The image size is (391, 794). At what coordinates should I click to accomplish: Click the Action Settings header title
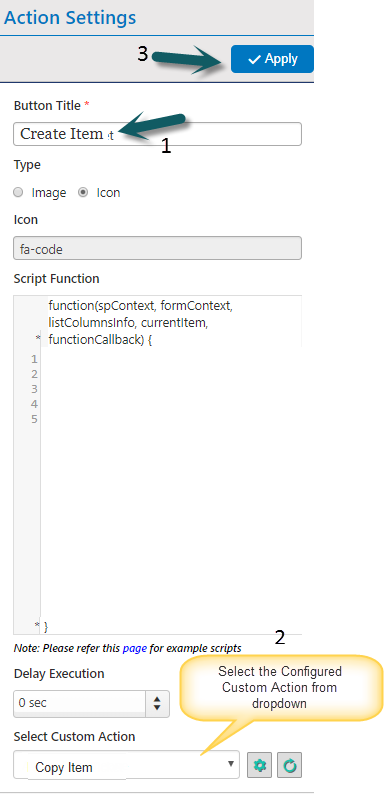[x=70, y=18]
